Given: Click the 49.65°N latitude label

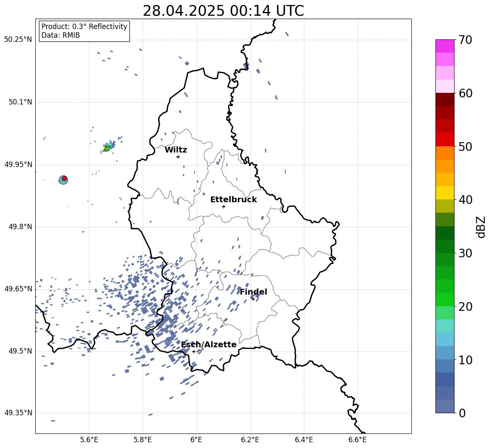Looking at the screenshot, I should [x=18, y=289].
